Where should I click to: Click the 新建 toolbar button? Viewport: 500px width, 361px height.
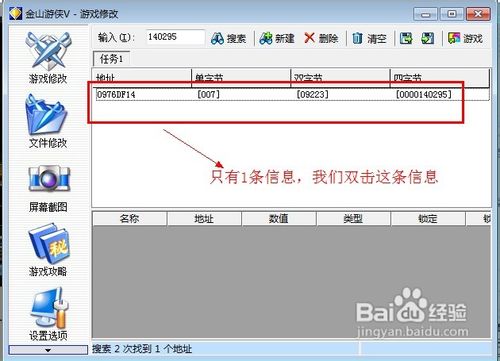277,39
